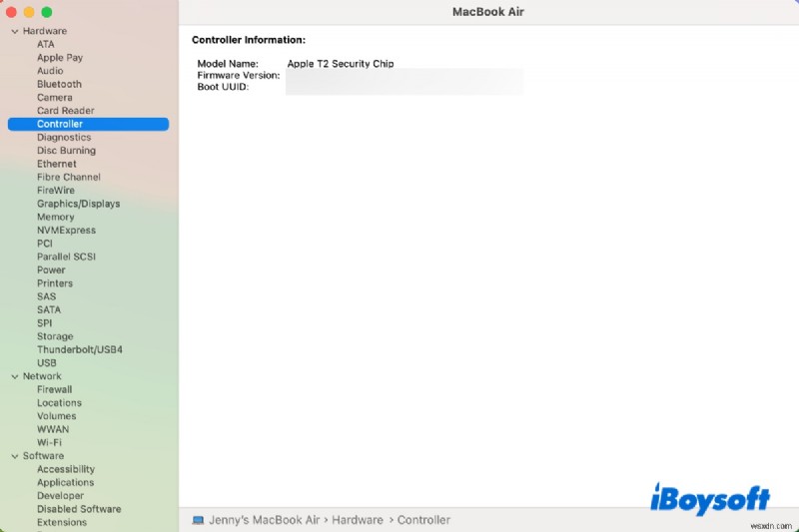Open Apple Pay hardware info
Viewport: 799px width, 532px height.
point(60,58)
